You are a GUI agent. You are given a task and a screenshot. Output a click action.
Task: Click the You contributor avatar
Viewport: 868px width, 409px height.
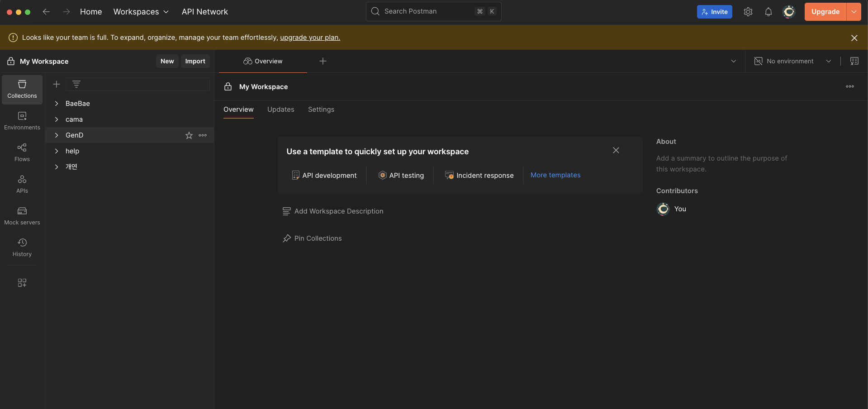(663, 209)
